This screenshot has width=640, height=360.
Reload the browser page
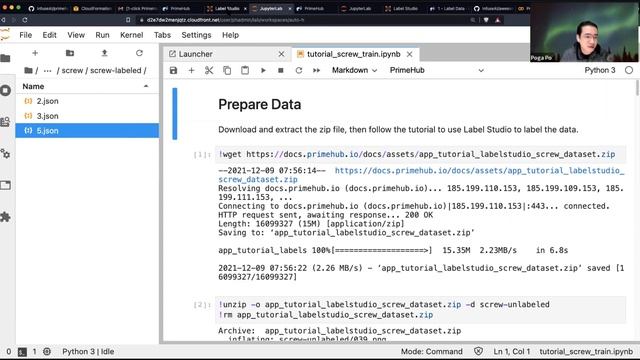[x=25, y=20]
